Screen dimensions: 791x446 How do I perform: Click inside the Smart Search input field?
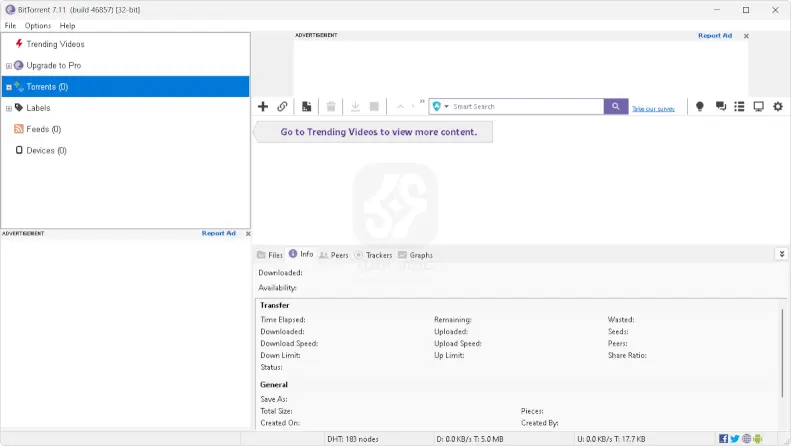coord(525,106)
